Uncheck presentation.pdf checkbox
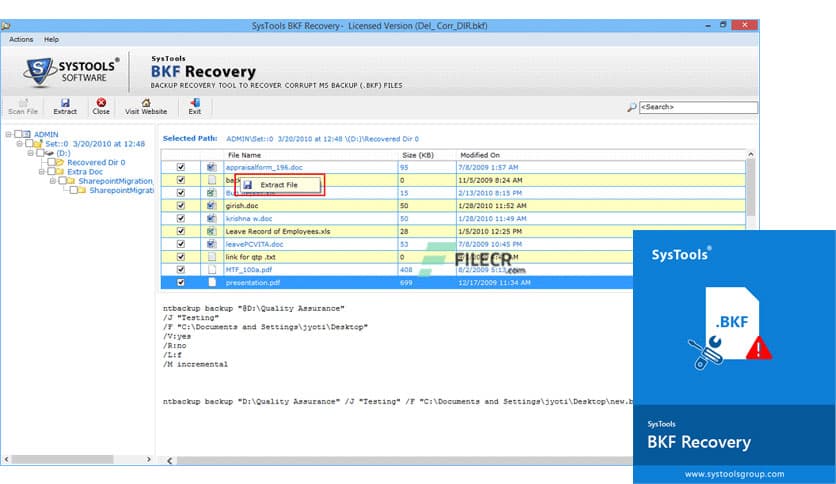 (181, 283)
